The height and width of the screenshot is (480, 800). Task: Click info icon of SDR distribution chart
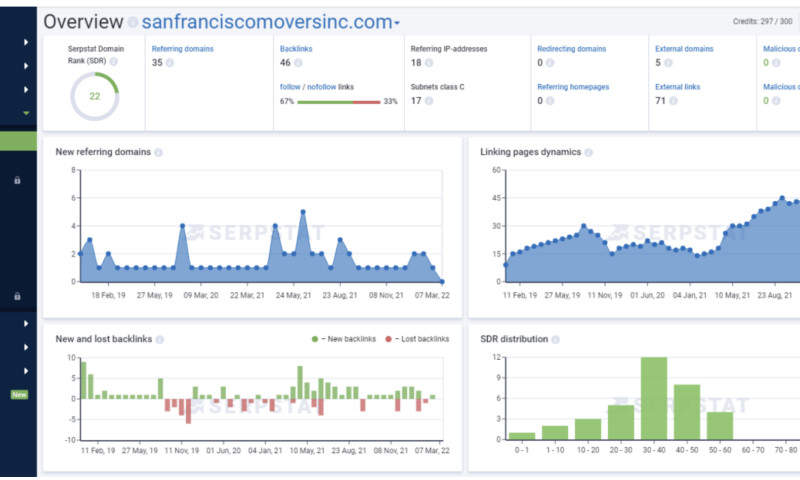pyautogui.click(x=556, y=340)
